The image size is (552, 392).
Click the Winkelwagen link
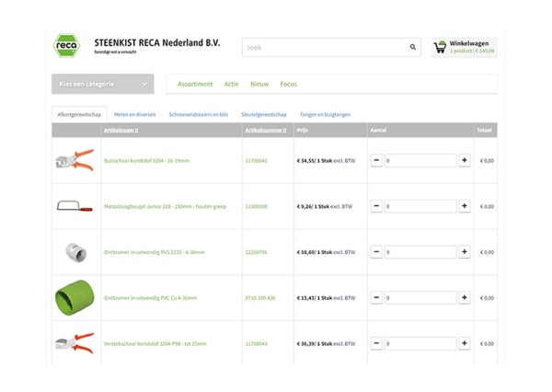[468, 43]
